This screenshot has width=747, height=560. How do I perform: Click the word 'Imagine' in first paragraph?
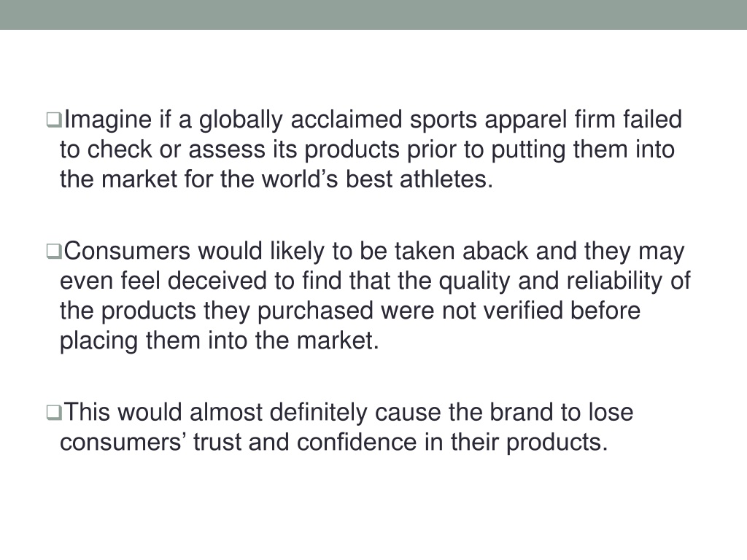pyautogui.click(x=108, y=120)
